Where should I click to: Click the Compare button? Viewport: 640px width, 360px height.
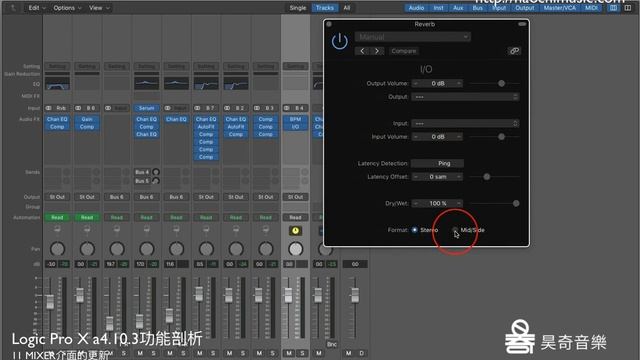point(404,51)
